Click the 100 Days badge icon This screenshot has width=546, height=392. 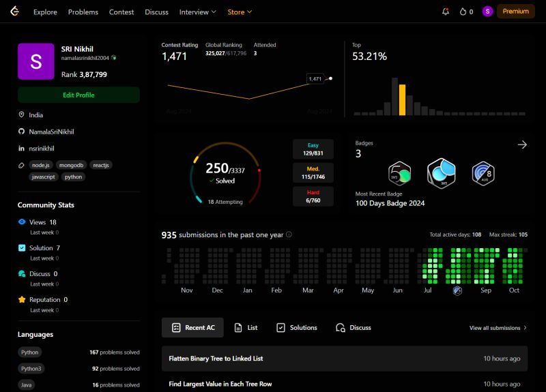coord(441,173)
